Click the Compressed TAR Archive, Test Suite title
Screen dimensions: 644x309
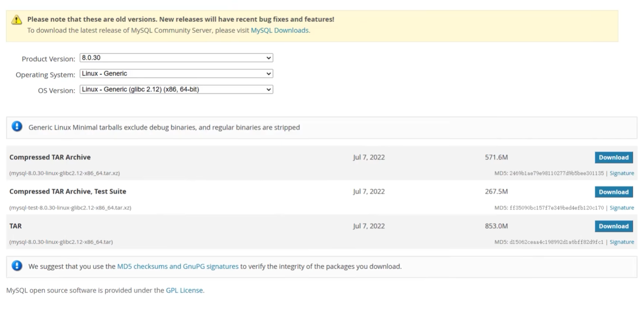68,192
